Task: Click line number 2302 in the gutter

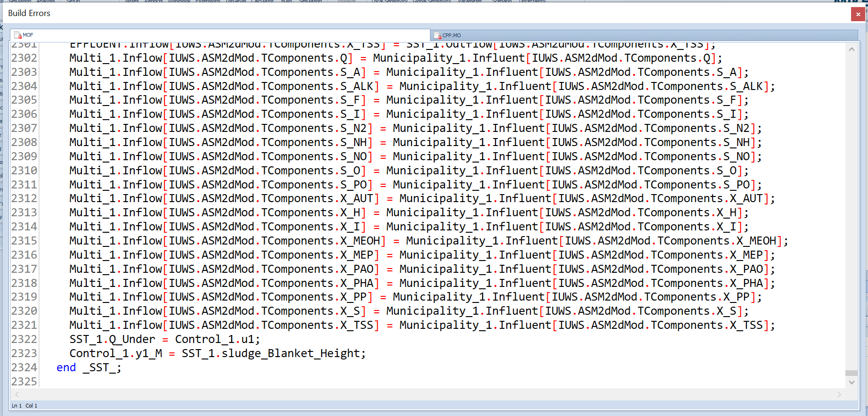Action: [24, 58]
